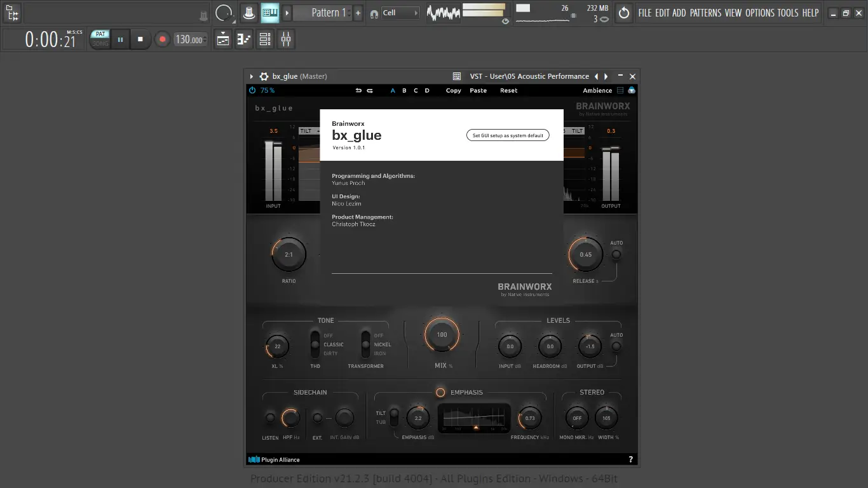Click the headphone snap icon

tap(374, 13)
